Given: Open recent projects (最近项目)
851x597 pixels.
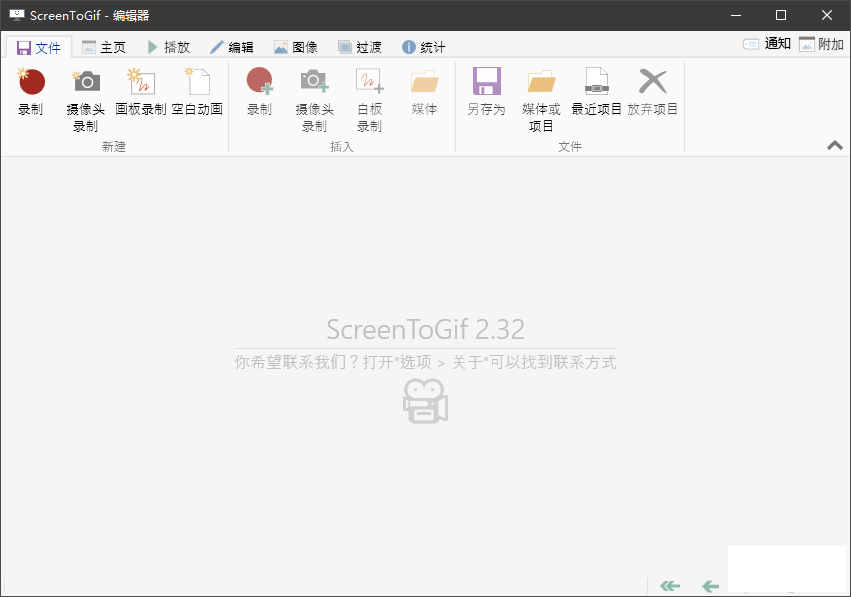Looking at the screenshot, I should [x=596, y=93].
